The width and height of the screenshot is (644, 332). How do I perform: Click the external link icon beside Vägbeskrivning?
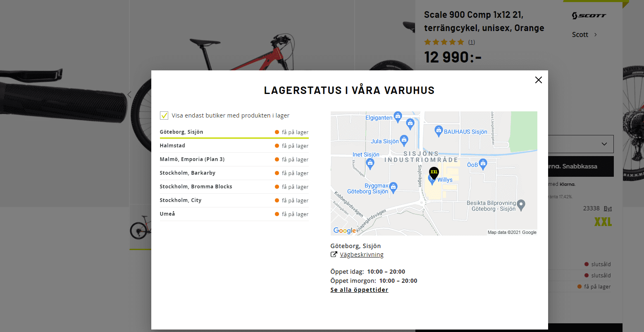tap(334, 255)
